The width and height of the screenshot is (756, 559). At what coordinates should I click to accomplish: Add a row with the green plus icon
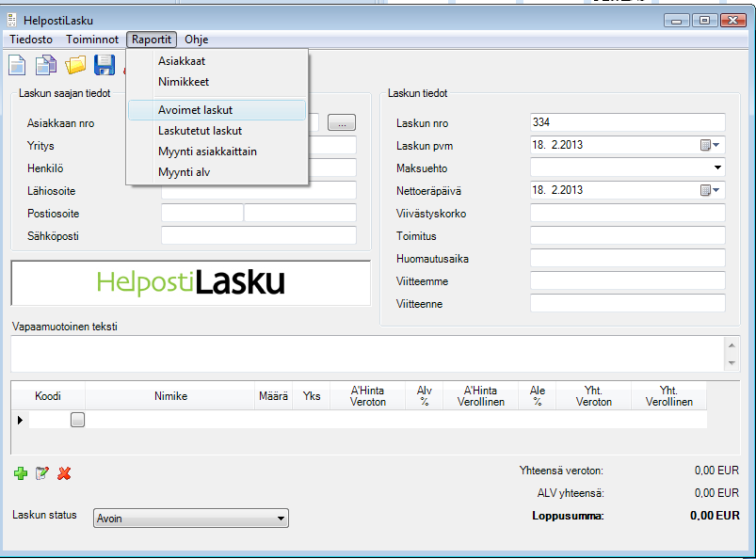21,473
